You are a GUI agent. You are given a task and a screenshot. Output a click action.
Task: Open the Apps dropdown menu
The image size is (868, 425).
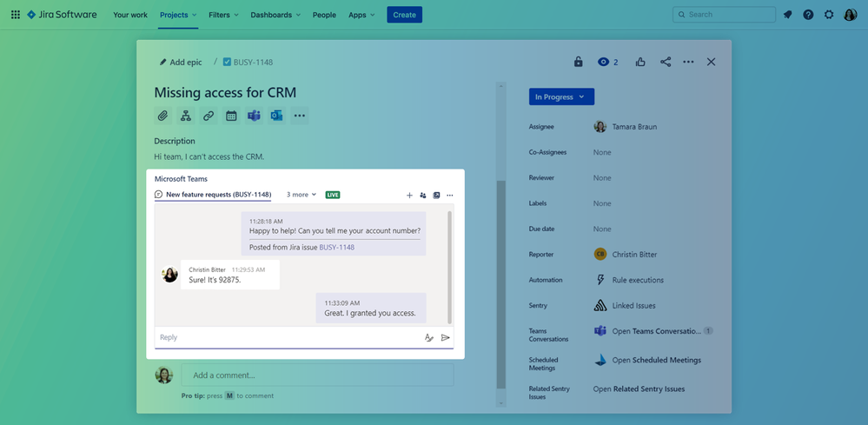(361, 15)
